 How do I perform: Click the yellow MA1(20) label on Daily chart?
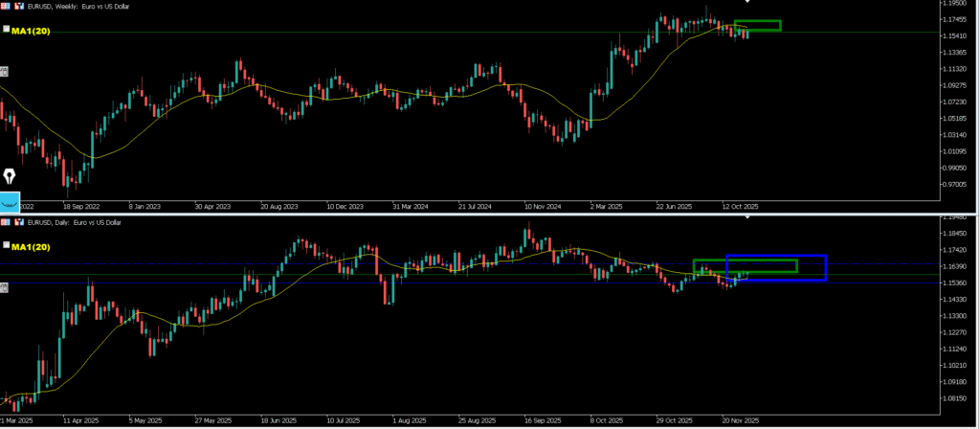pyautogui.click(x=31, y=247)
